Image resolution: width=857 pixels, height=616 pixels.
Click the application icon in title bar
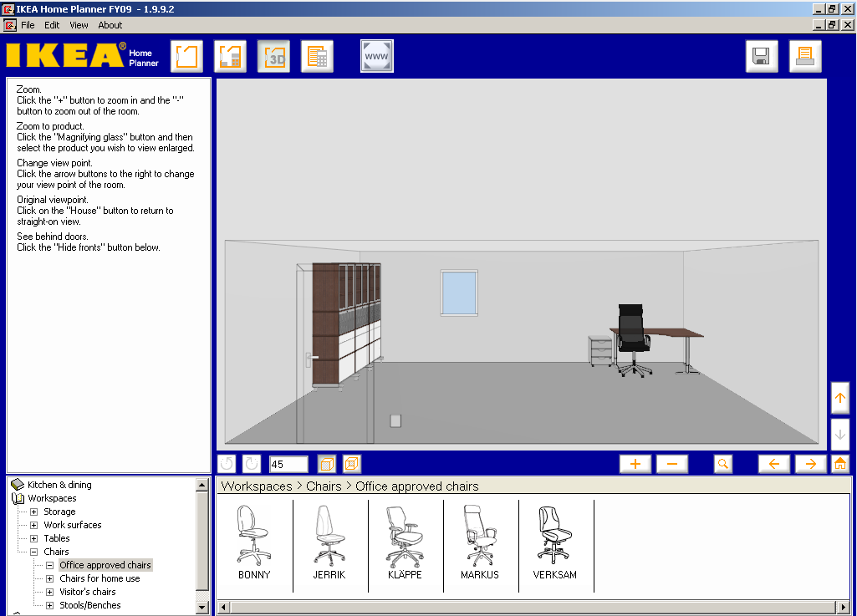(x=8, y=8)
